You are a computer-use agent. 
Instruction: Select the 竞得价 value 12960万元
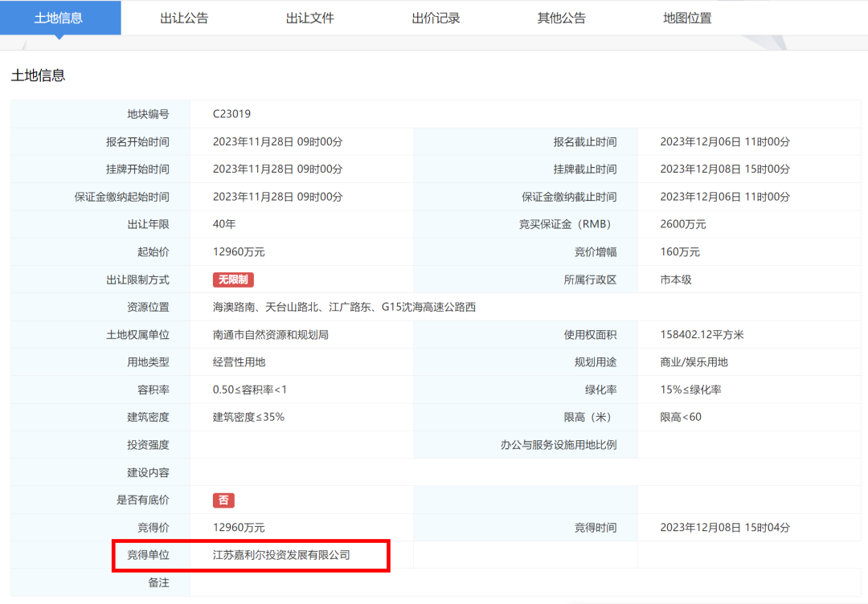(x=239, y=528)
